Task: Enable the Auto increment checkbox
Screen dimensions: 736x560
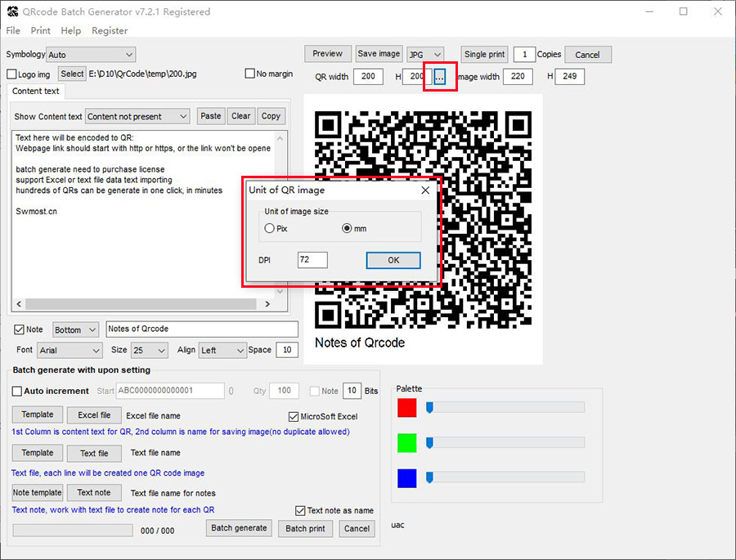Action: pos(17,391)
